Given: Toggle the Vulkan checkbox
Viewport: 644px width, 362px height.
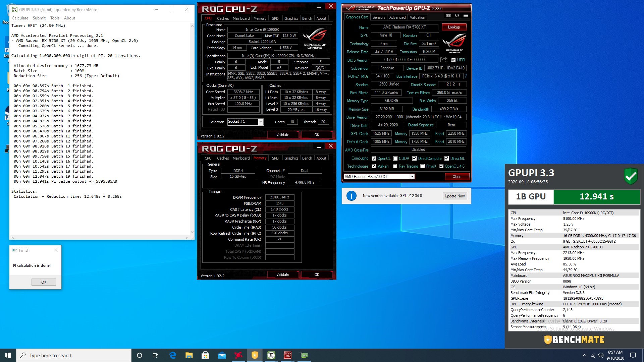Looking at the screenshot, I should 374,166.
